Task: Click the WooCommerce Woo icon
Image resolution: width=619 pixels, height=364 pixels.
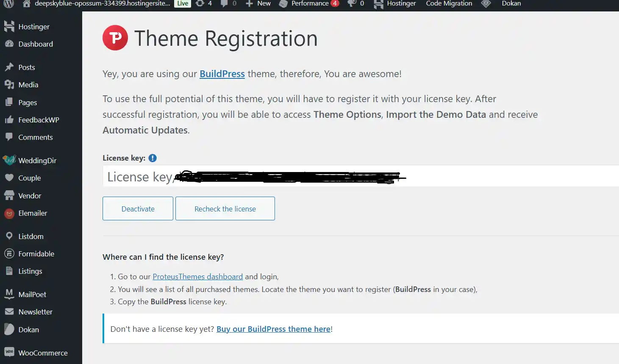Action: (9, 352)
